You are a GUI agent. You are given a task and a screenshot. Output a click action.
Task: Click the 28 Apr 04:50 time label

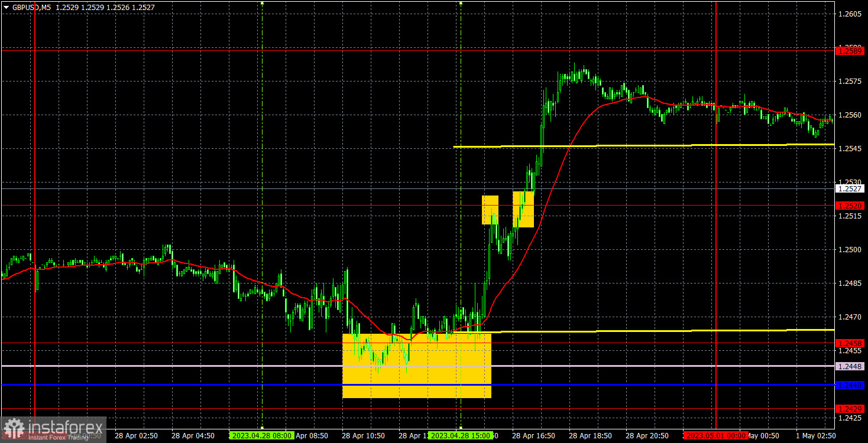[x=193, y=435]
